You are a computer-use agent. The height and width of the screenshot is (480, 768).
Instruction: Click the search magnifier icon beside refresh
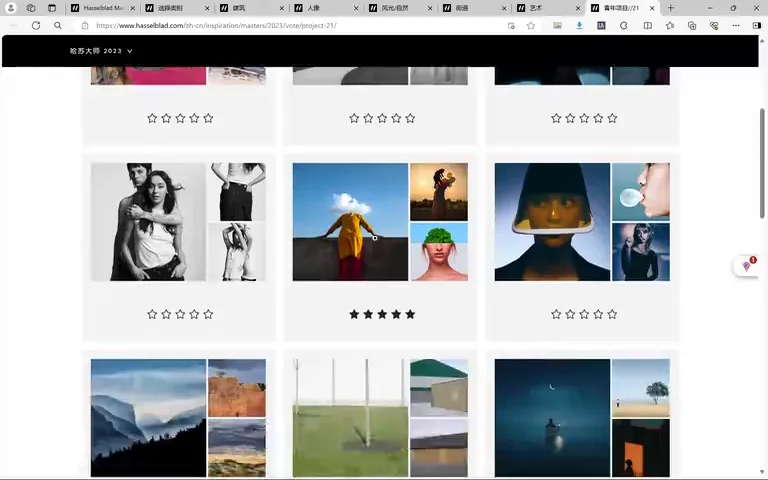[58, 25]
